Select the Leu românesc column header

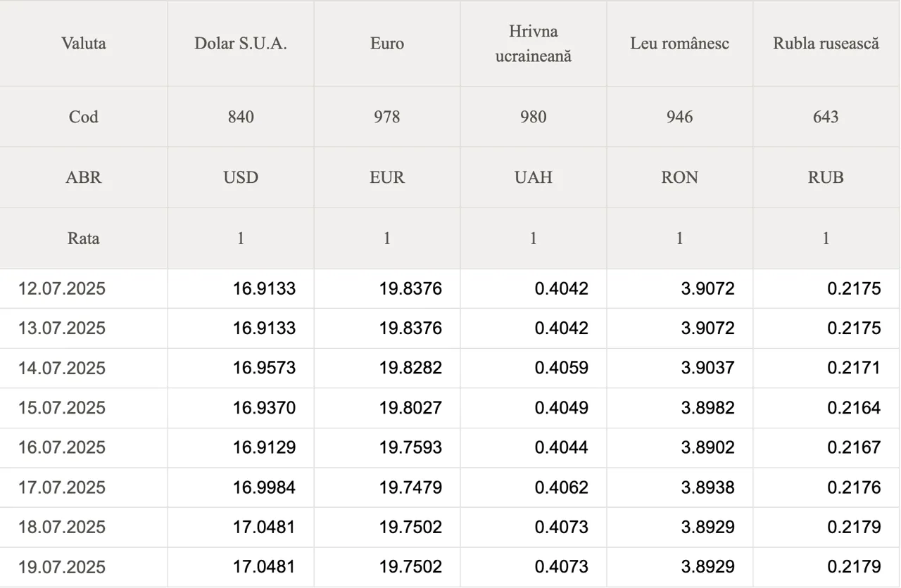point(680,44)
